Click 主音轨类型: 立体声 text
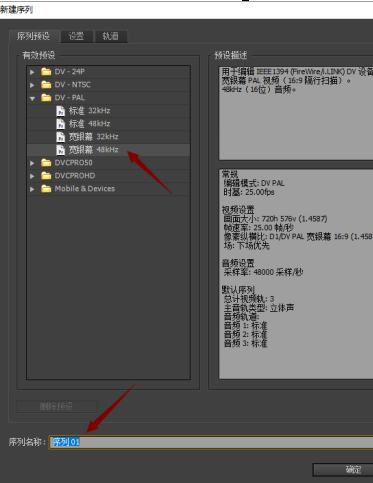373x483 pixels. tap(259, 308)
